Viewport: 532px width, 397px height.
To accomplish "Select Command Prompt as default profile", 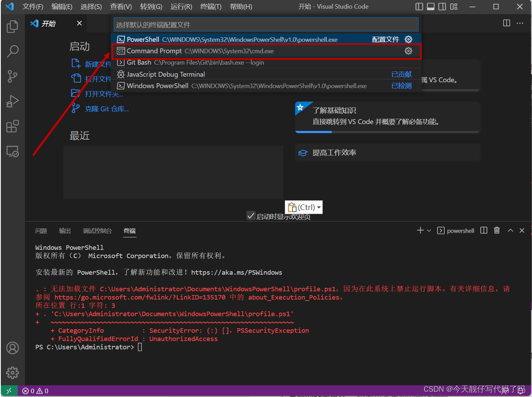I will coord(265,51).
